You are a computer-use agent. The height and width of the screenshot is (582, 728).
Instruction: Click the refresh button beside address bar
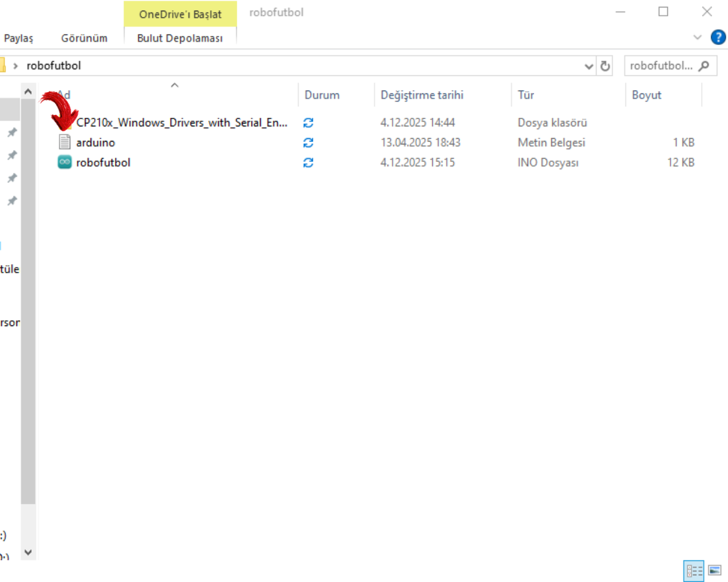(x=605, y=66)
